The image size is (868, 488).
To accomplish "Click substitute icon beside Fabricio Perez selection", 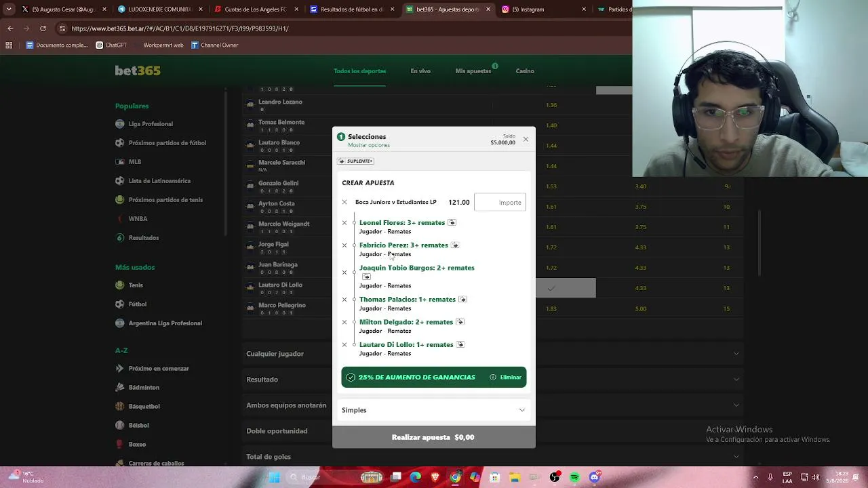I will pyautogui.click(x=455, y=245).
